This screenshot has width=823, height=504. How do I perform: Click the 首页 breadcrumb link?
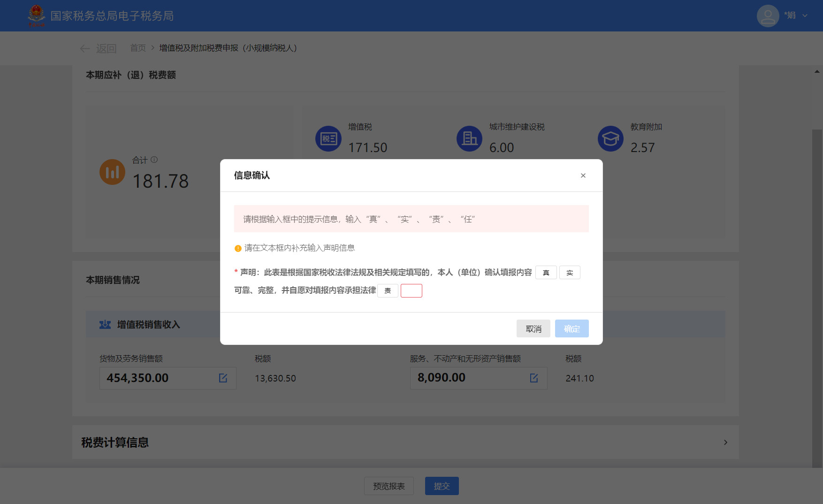[138, 48]
